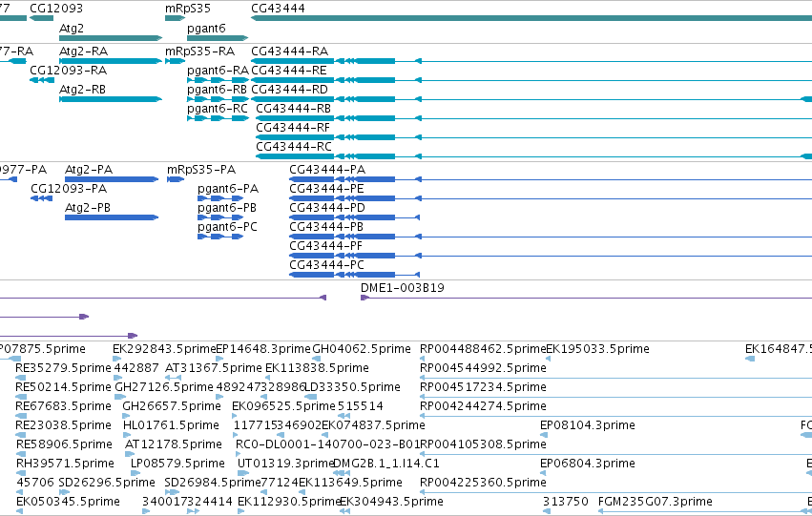Select the HL01761.5prime EST label
812x516 pixels.
coord(171,426)
